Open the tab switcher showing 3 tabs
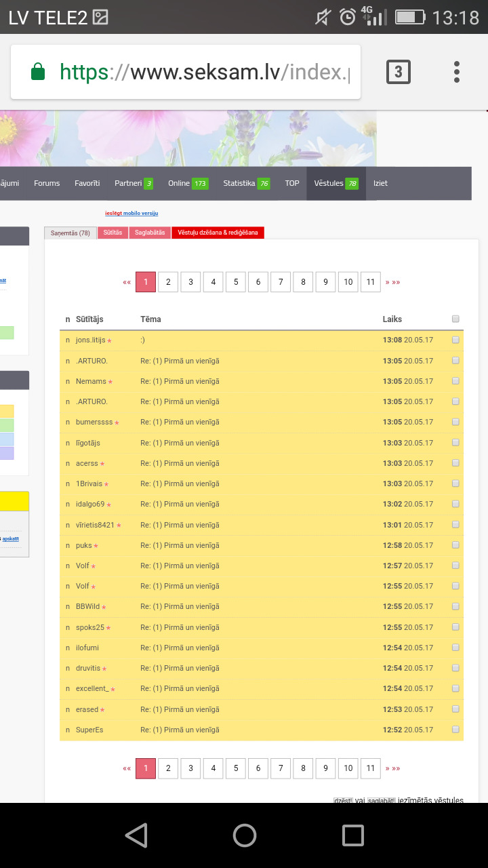488x868 pixels. tap(398, 72)
